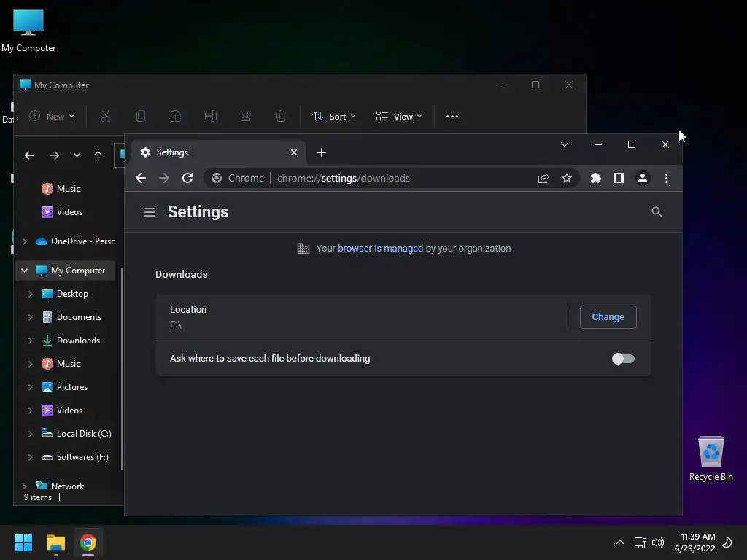This screenshot has height=560, width=747.
Task: Expand Softwares (F:) tree node
Action: click(30, 457)
